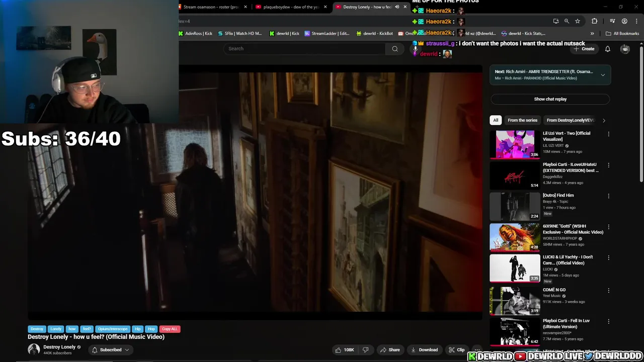644x362 pixels.
Task: Switch to the plaqueboydew tab
Action: click(291, 7)
